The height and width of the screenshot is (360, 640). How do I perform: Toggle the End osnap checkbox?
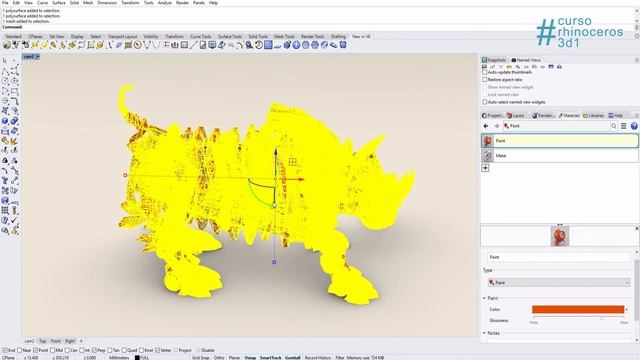5,350
